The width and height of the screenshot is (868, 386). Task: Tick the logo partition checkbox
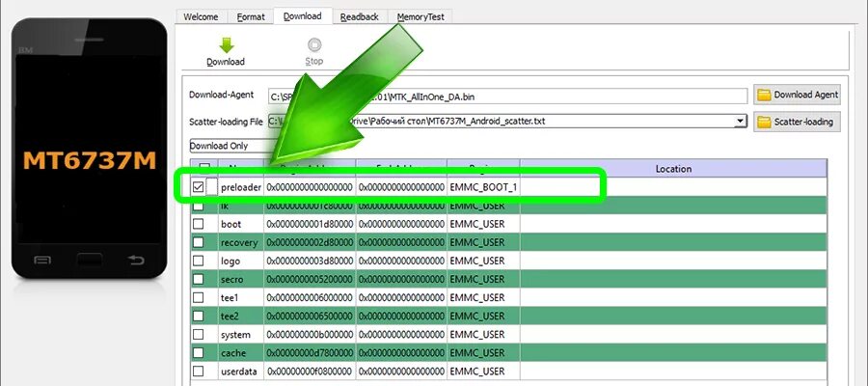pyautogui.click(x=198, y=261)
